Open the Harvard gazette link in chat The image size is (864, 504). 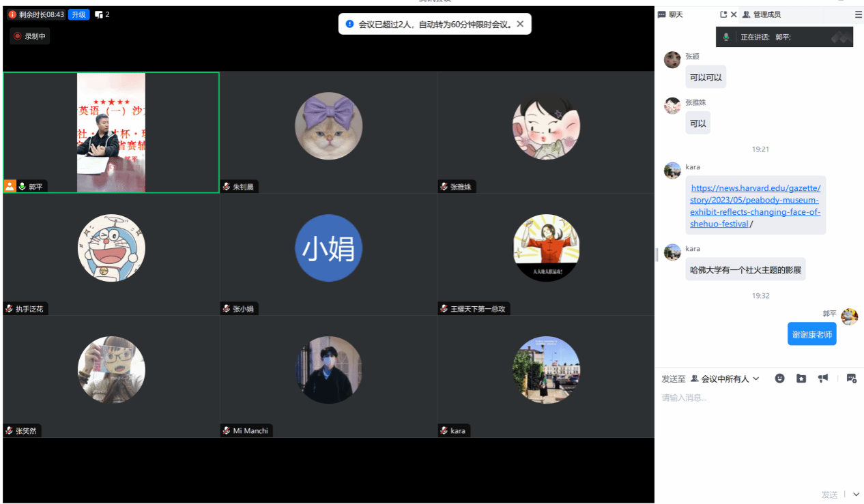pos(755,206)
